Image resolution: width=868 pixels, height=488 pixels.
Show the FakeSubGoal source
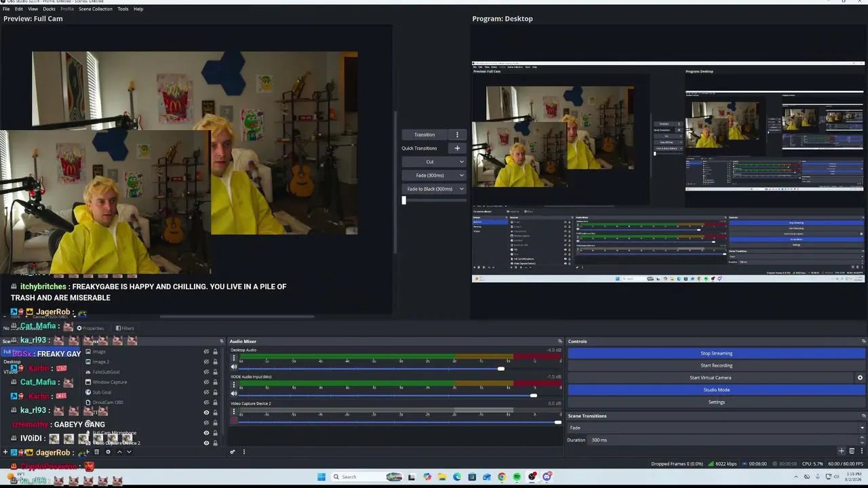point(206,372)
